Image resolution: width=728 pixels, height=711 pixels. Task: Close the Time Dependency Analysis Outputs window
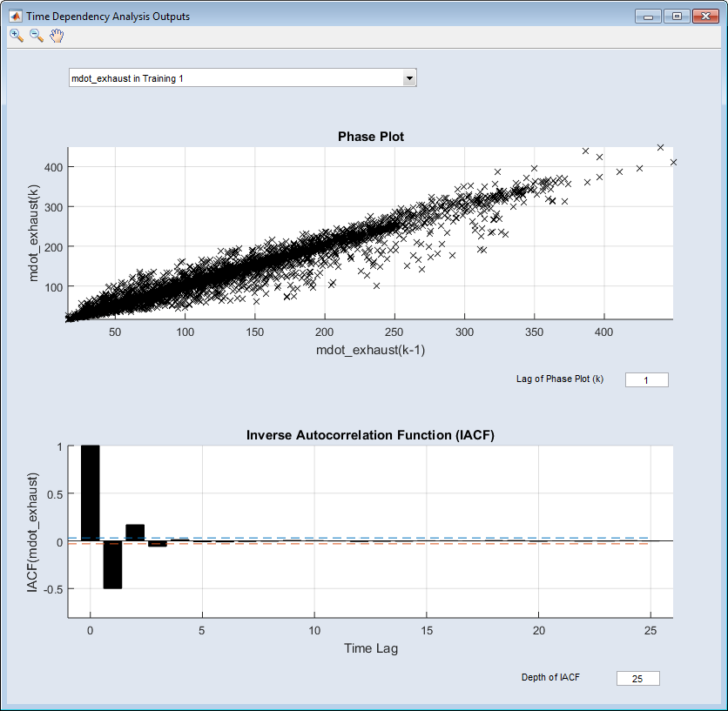coord(705,16)
